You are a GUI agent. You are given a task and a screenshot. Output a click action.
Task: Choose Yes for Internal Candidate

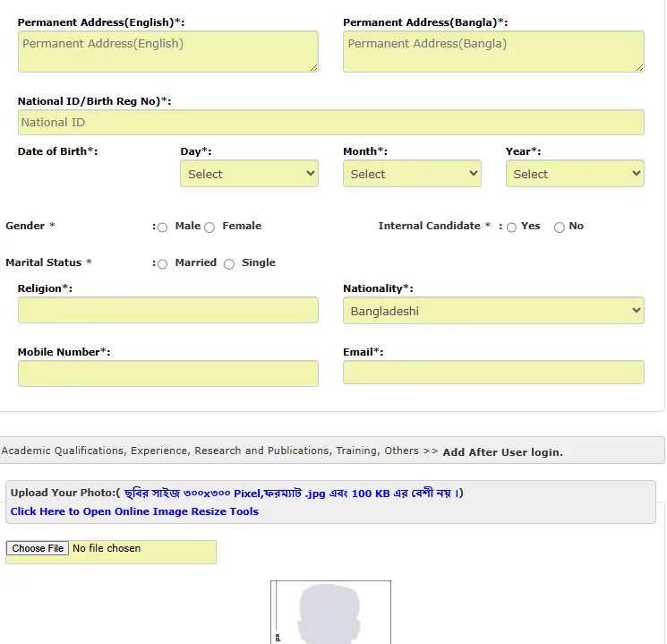coord(511,228)
